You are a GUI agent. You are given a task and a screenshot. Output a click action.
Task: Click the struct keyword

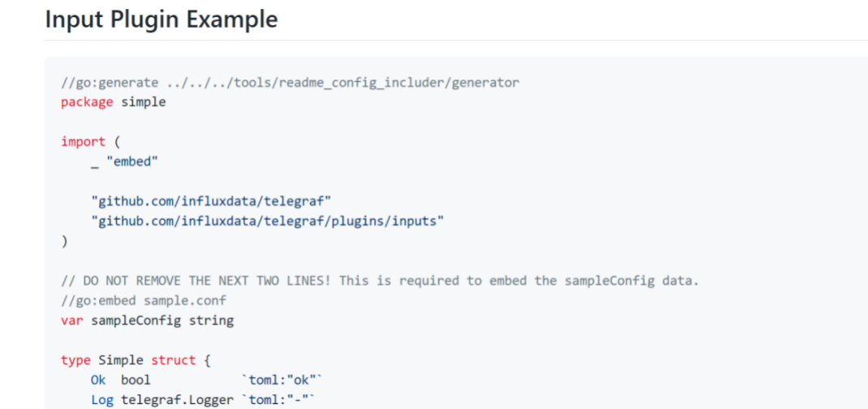[174, 360]
